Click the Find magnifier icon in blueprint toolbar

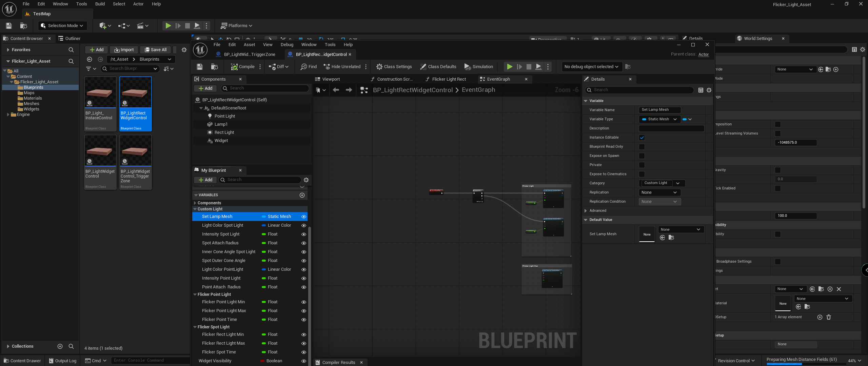pyautogui.click(x=304, y=67)
